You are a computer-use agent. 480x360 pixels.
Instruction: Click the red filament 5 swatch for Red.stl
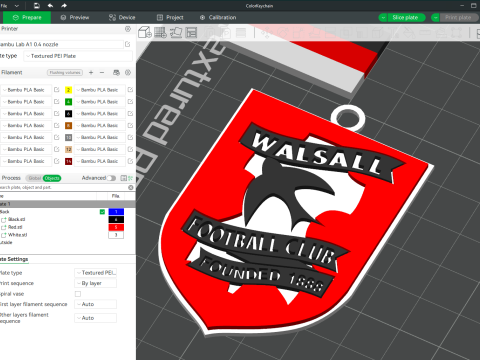point(116,227)
